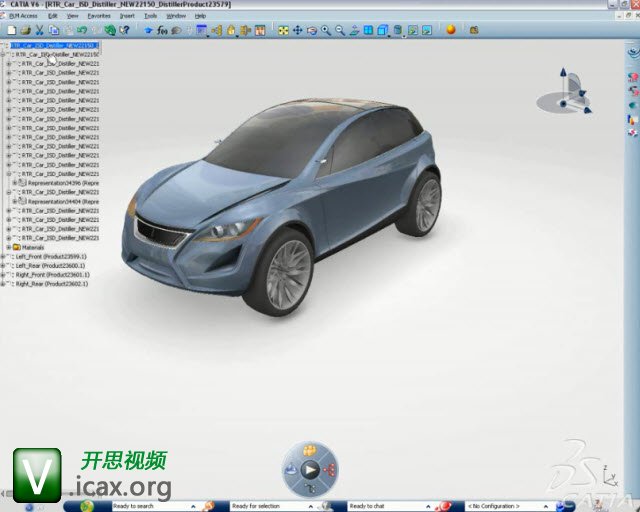Open the View menu
Screen dimensions: 640x512
tap(72, 16)
